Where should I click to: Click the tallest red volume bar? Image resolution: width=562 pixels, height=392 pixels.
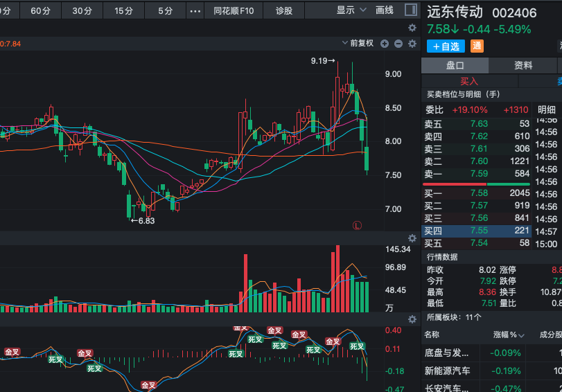coord(337,278)
